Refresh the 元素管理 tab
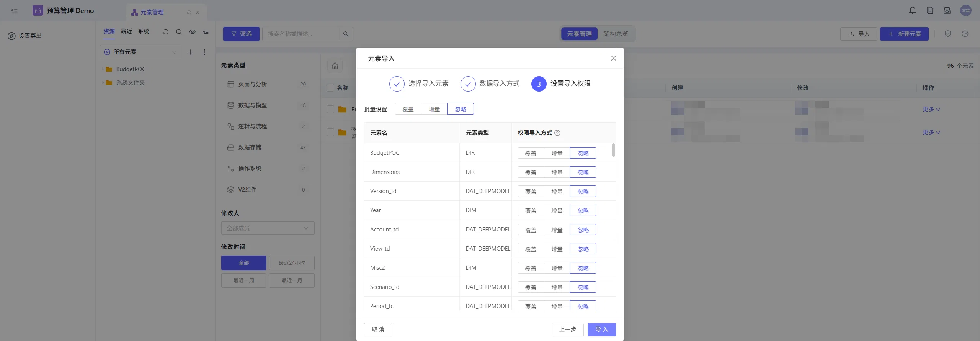 [x=189, y=12]
